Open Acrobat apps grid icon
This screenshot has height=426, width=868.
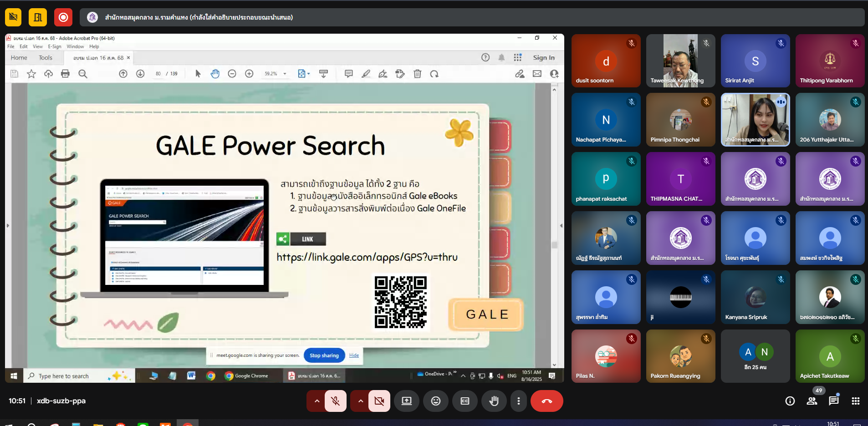[518, 57]
